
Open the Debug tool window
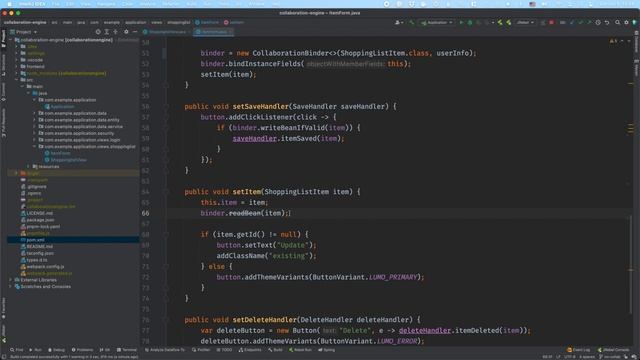click(56, 350)
